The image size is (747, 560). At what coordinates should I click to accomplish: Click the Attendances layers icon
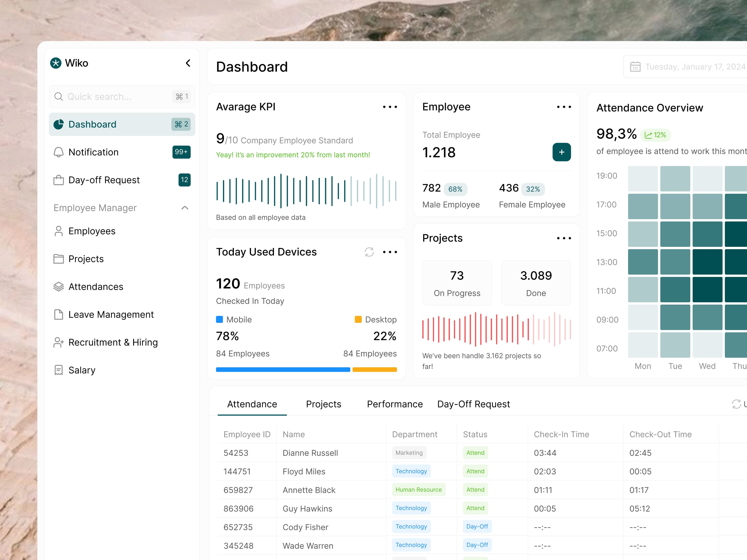tap(58, 287)
